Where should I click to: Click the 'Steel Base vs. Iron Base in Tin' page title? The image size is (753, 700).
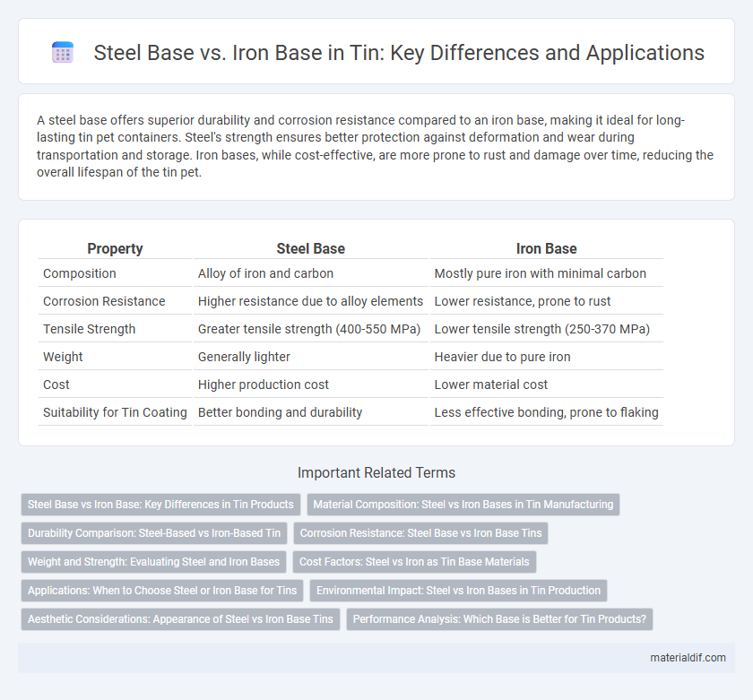pos(399,53)
